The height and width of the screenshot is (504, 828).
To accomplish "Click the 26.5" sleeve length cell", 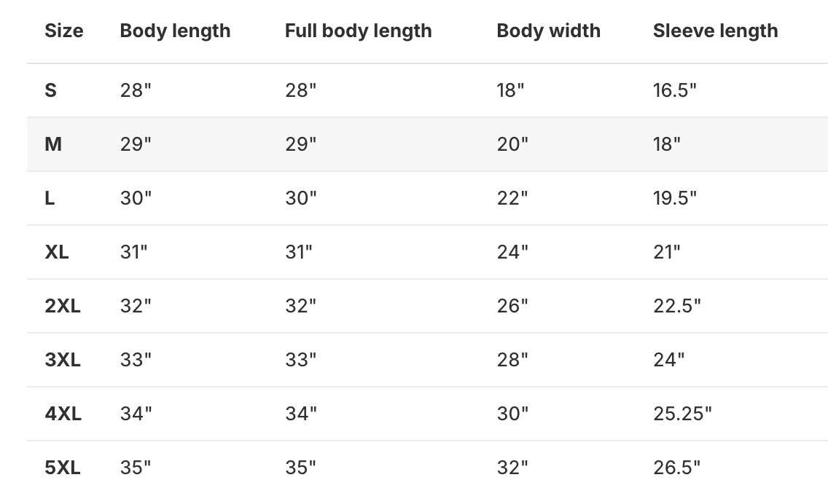I will 676,468.
